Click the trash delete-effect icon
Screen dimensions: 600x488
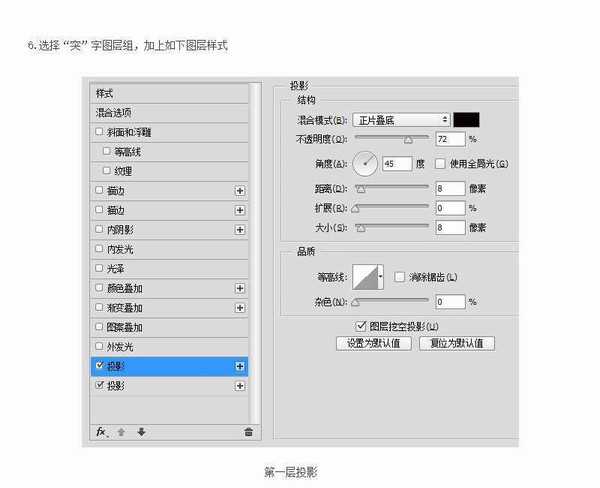point(248,432)
